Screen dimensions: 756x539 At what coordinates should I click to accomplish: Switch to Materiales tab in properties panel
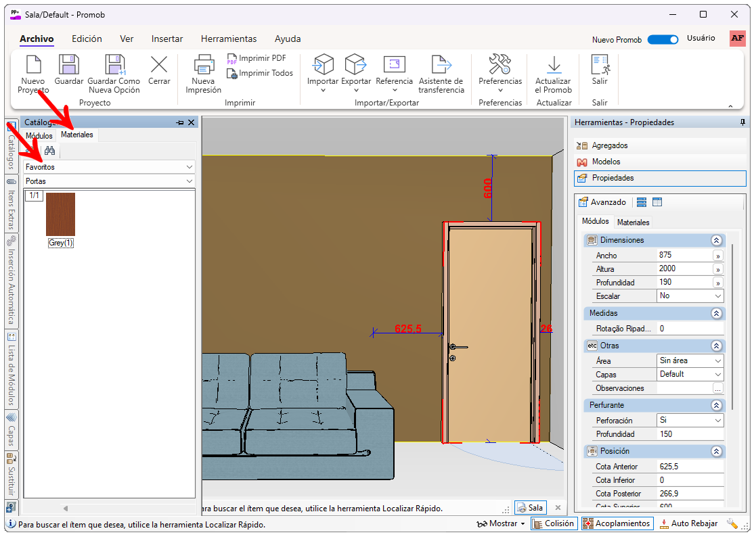coord(633,222)
